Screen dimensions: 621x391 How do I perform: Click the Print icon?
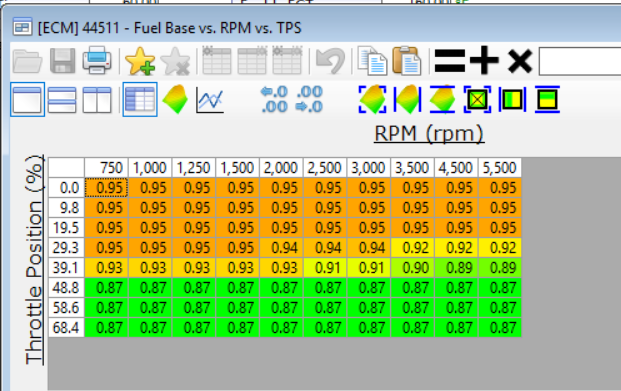click(x=97, y=61)
